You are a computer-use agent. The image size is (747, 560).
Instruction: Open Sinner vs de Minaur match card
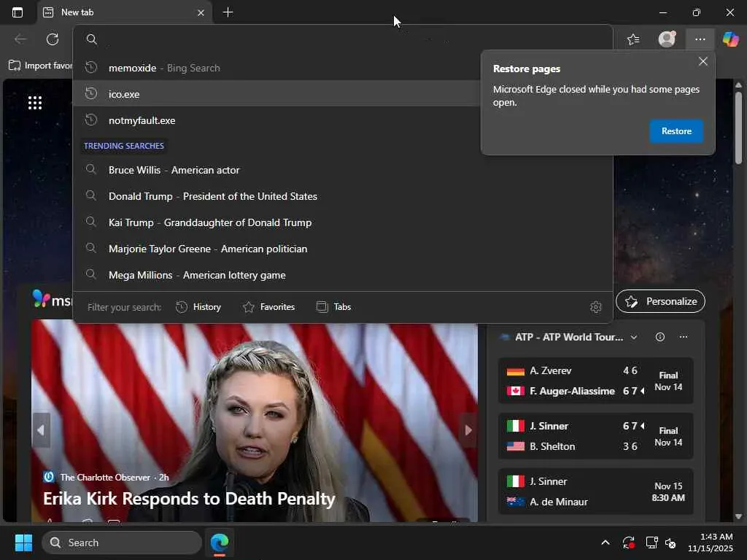pyautogui.click(x=595, y=491)
